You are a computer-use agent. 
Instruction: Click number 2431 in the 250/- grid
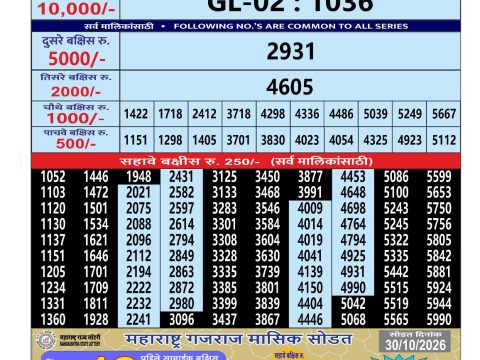181,177
